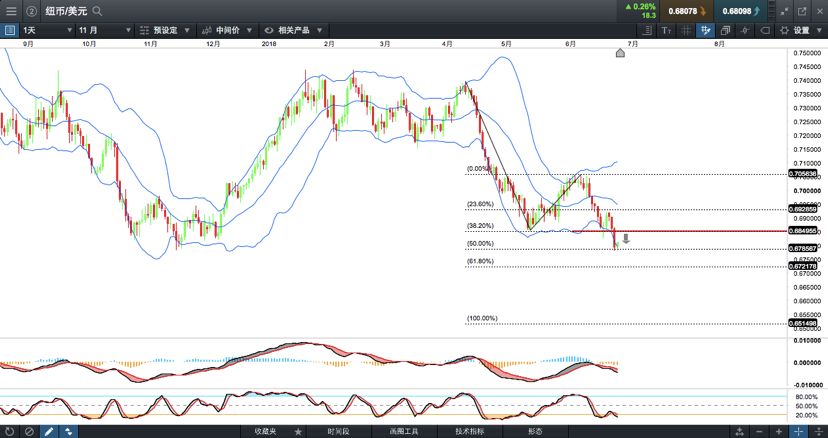Toggle the list/legend display icon
This screenshot has width=828, height=438.
[649, 31]
